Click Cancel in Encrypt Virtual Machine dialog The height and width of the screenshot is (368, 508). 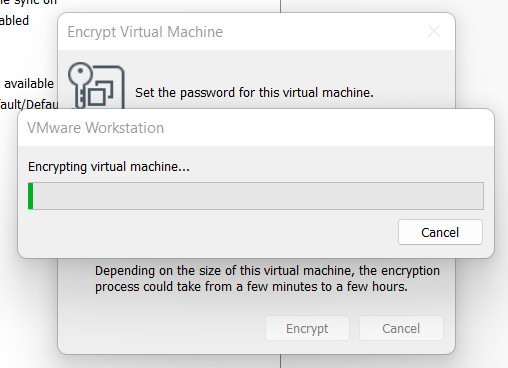pos(401,328)
